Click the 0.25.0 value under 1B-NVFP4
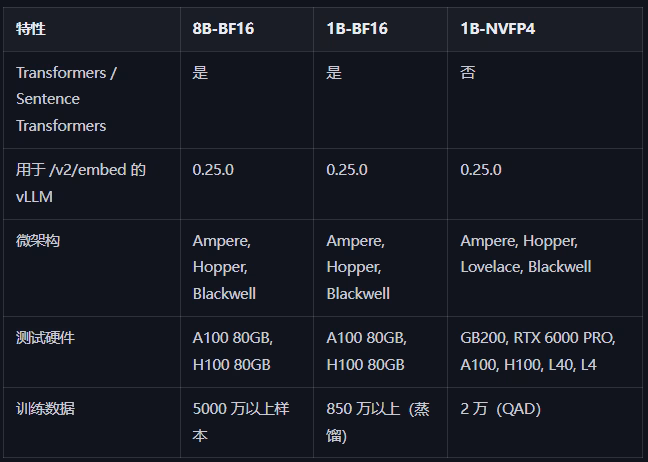Image resolution: width=648 pixels, height=462 pixels. (x=481, y=170)
